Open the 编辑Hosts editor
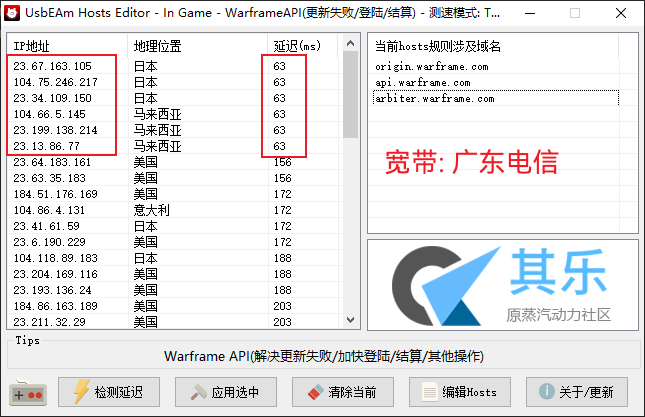Screen dimensions: 645x417 coord(460,391)
